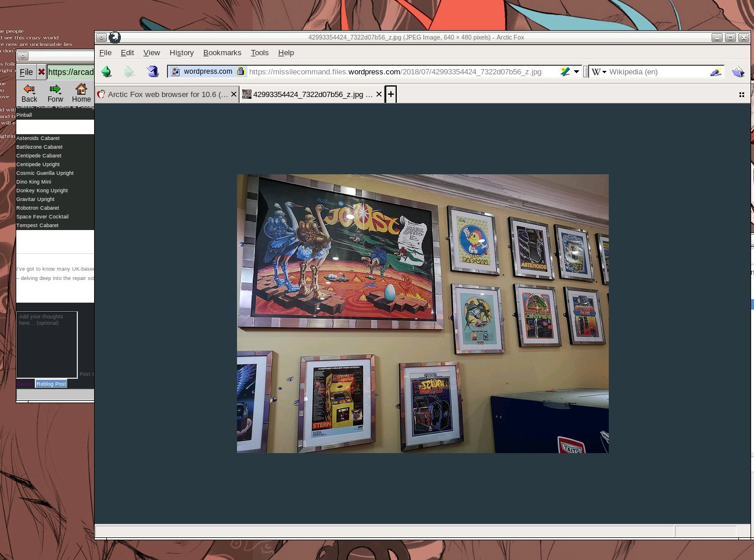This screenshot has height=560, width=754.
Task: Click the Cancel button beside Reblog Post
Action: (25, 383)
